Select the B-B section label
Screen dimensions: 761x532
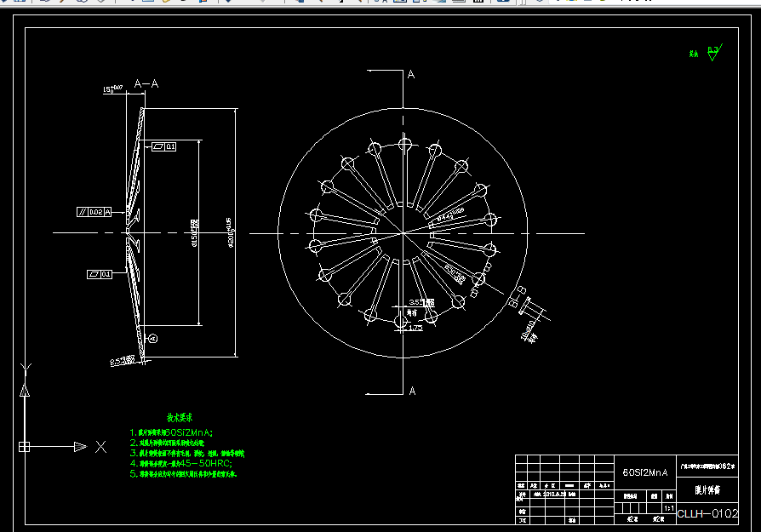[517, 296]
